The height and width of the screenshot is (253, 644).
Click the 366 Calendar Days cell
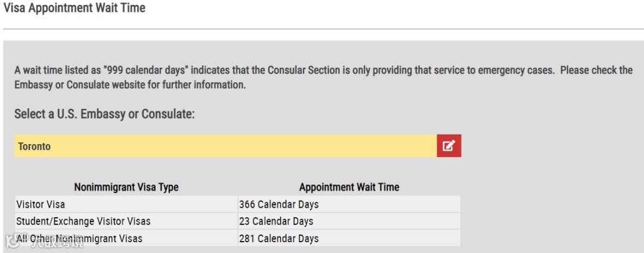tap(278, 204)
